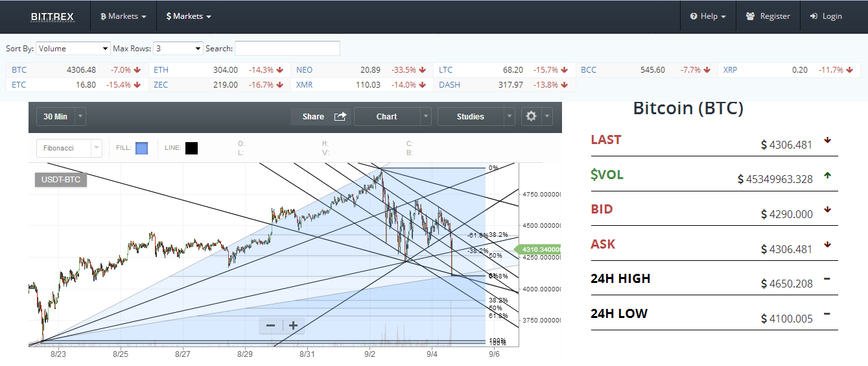The height and width of the screenshot is (366, 868).
Task: Click the Help question mark icon
Action: coord(694,16)
